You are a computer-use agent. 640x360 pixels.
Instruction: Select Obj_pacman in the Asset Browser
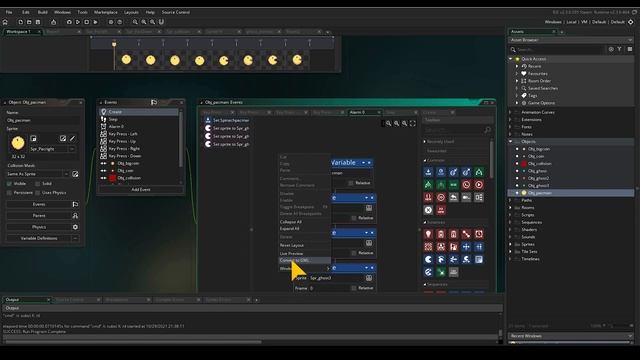571,193
